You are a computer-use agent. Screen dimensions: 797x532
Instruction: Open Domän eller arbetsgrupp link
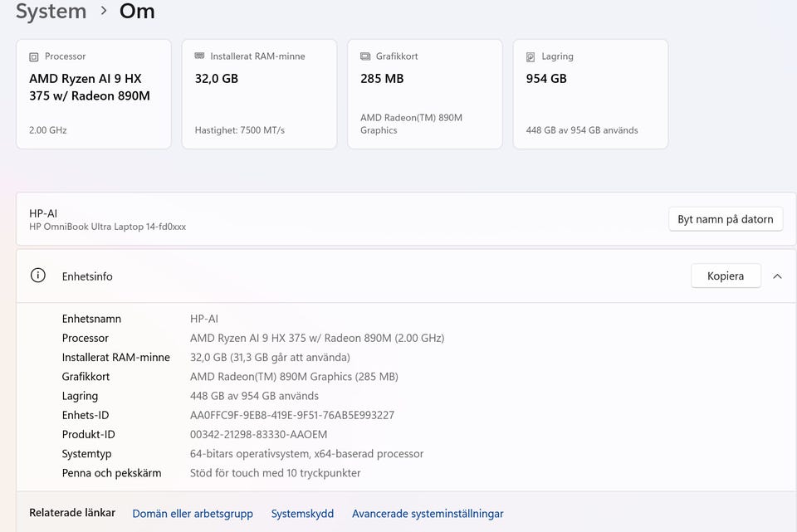193,514
